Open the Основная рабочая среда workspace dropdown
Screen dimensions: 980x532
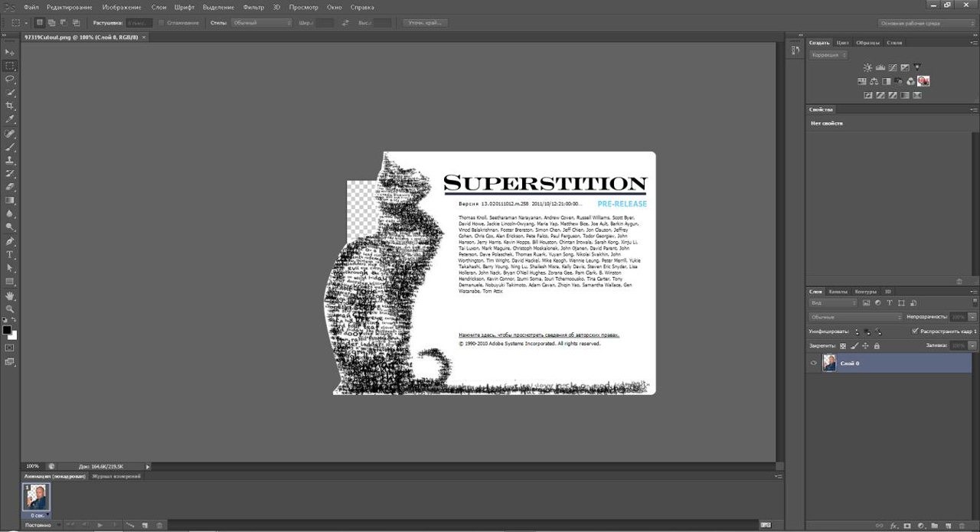(x=926, y=24)
